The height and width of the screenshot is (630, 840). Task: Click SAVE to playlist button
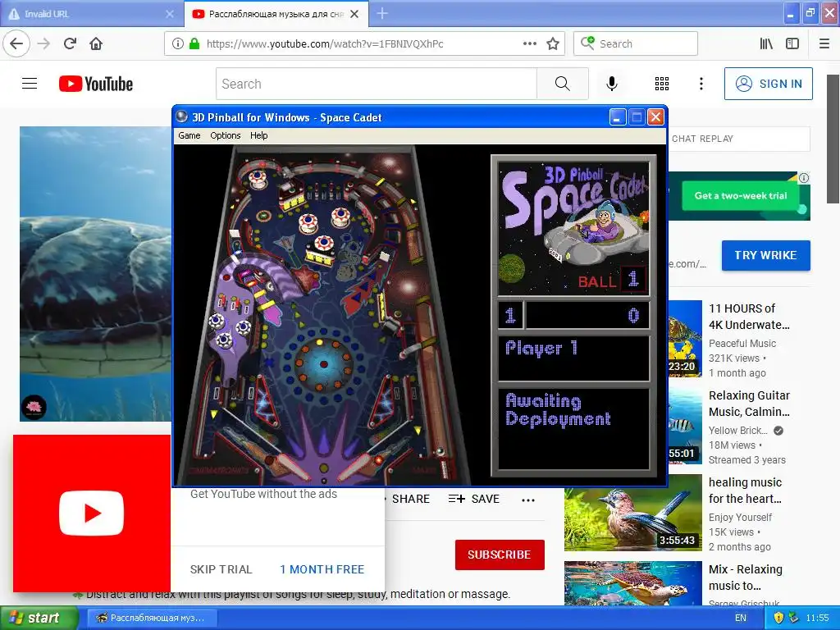click(473, 499)
